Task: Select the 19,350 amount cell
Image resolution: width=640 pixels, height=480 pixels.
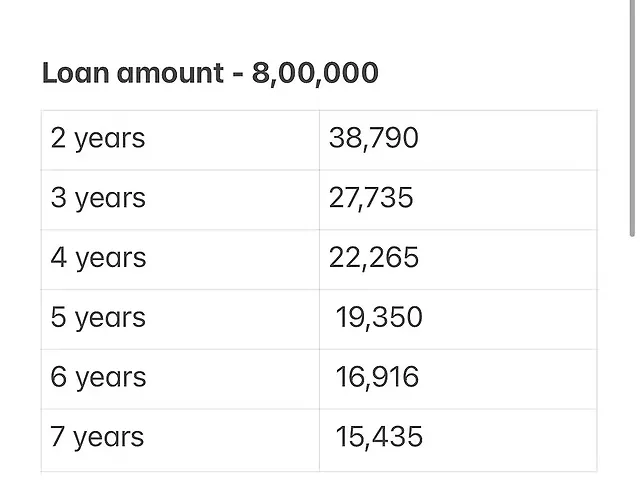Action: coord(458,320)
